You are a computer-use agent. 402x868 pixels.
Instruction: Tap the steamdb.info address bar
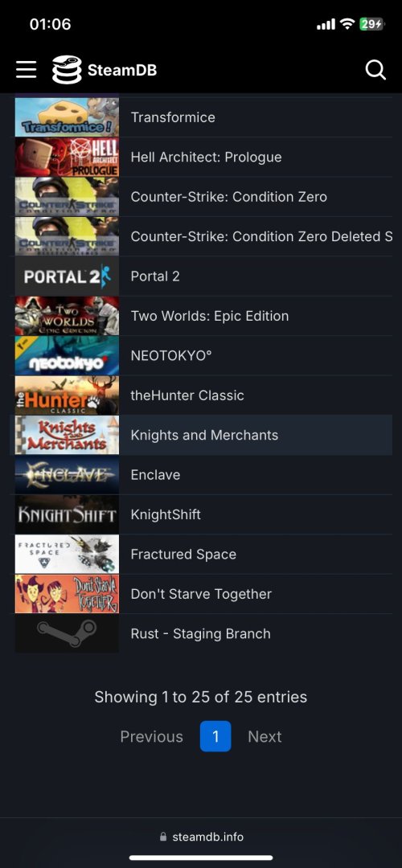201,837
